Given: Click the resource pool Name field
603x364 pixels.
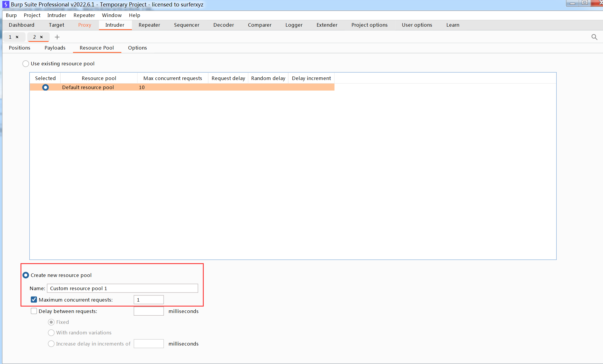Looking at the screenshot, I should pos(122,288).
